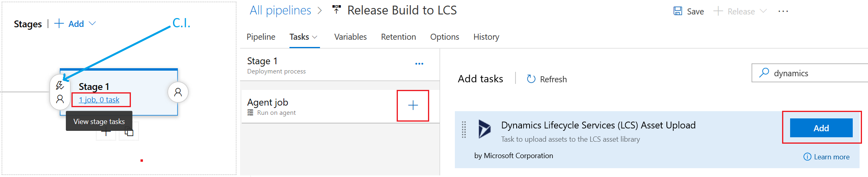View the History tab
The image size is (868, 177).
click(486, 37)
